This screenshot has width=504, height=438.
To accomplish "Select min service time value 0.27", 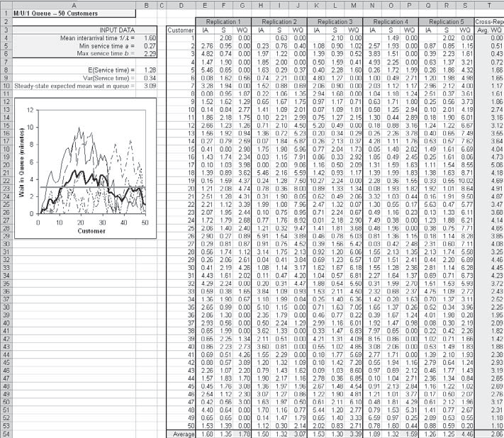I will click(x=146, y=46).
